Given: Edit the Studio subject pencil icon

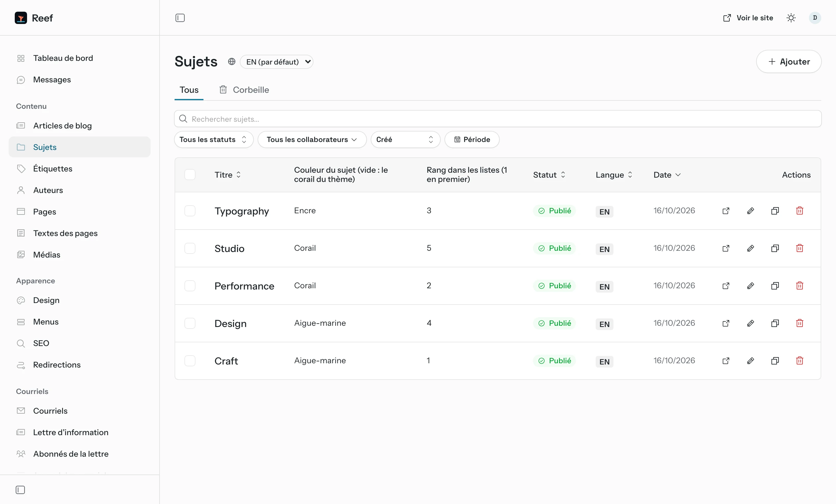Looking at the screenshot, I should [751, 248].
